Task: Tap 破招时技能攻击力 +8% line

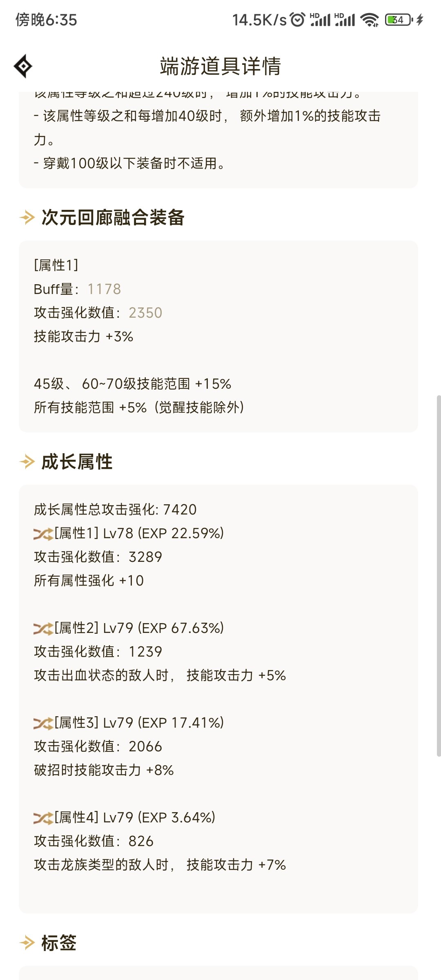Action: 104,770
